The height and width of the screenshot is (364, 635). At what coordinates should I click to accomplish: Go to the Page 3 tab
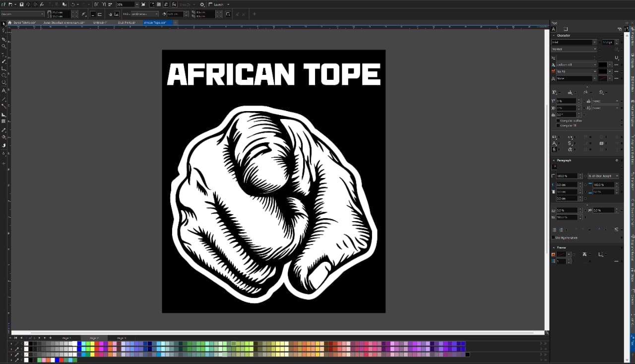tap(122, 338)
